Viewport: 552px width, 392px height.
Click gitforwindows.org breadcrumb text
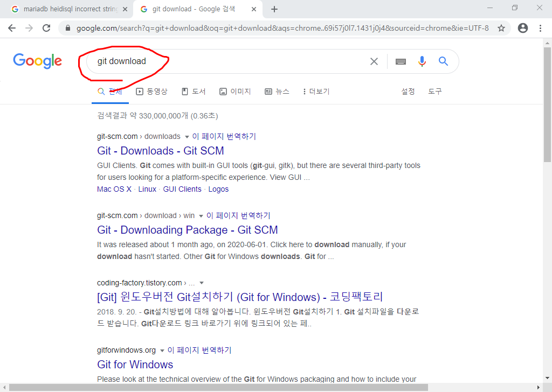[126, 350]
